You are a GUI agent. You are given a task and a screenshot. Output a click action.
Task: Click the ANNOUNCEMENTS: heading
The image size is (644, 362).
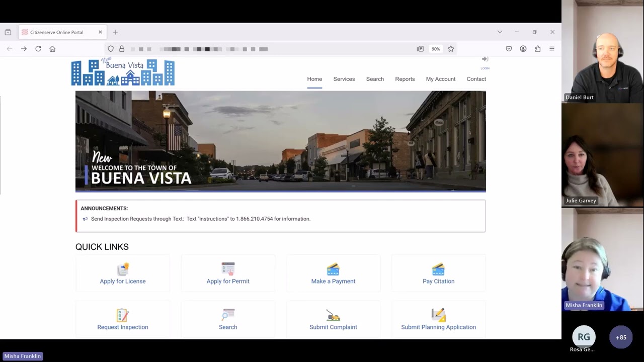coord(104,208)
